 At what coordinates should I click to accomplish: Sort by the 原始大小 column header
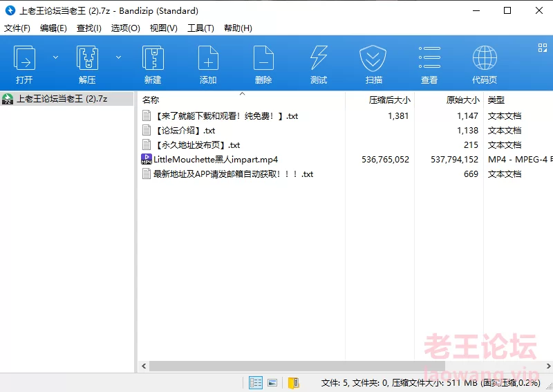(462, 100)
